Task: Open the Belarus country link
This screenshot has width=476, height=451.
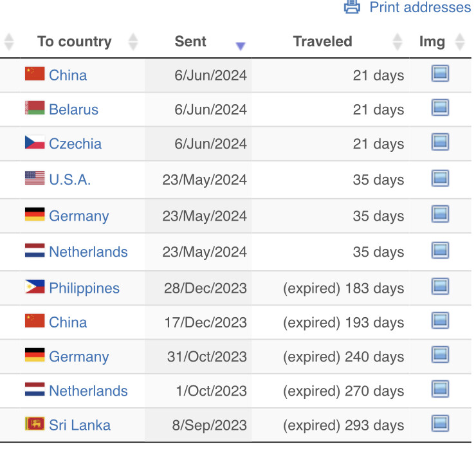Action: coord(73,109)
